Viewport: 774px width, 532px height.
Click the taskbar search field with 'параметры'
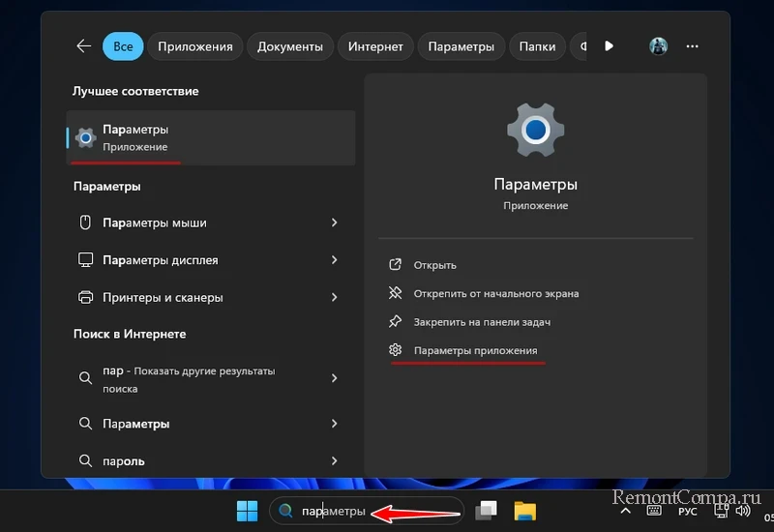tap(367, 511)
